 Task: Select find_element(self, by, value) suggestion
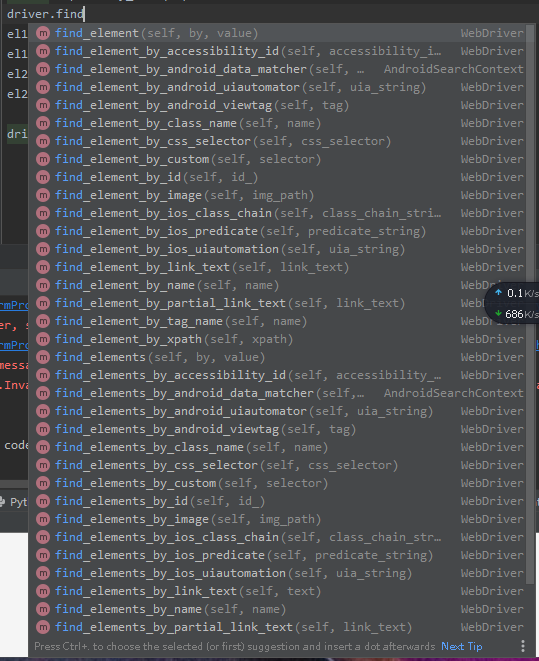pyautogui.click(x=277, y=33)
